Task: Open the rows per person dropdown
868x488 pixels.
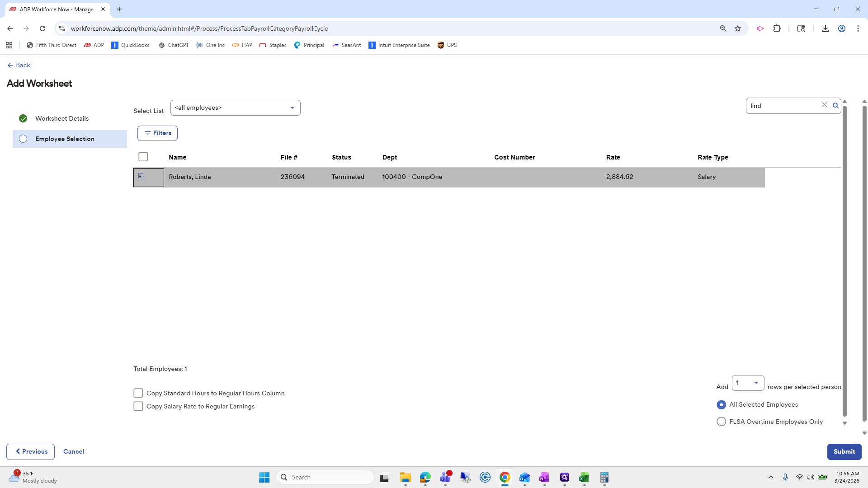Action: 748,383
